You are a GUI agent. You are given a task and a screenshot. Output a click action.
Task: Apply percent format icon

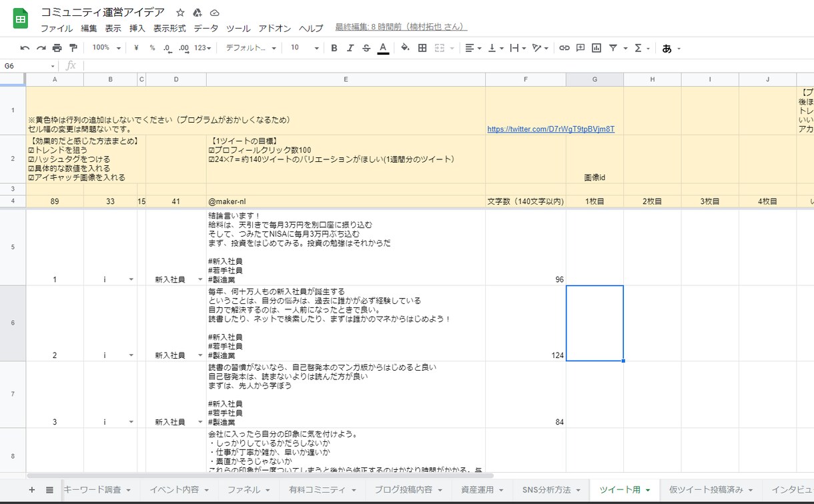coord(152,48)
